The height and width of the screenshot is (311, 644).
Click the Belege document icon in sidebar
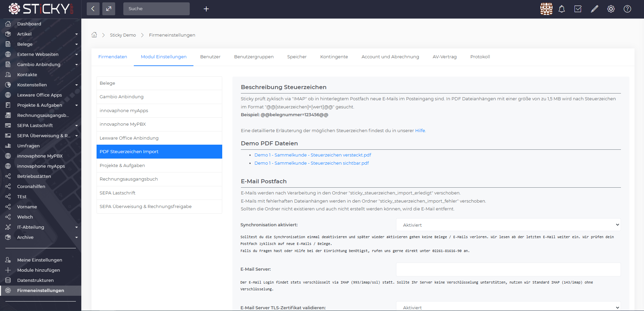point(8,44)
